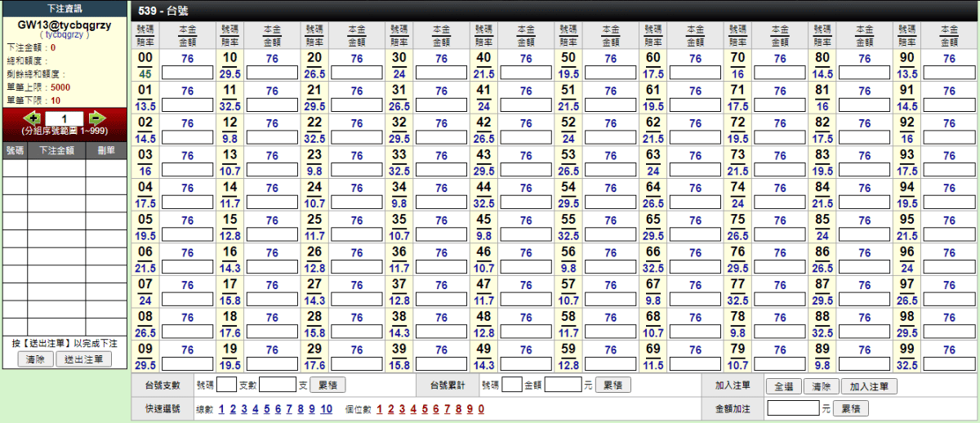Viewport: 980px width, 423px height.
Task: Click amount field for number 44
Action: tap(526, 203)
